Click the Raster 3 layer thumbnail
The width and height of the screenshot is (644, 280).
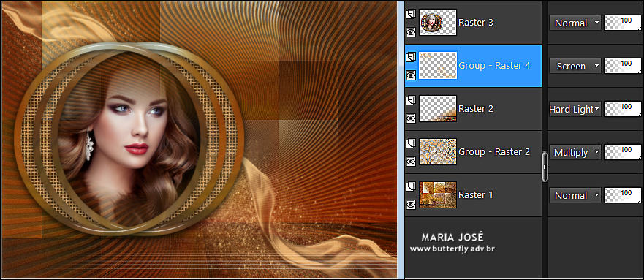438,23
